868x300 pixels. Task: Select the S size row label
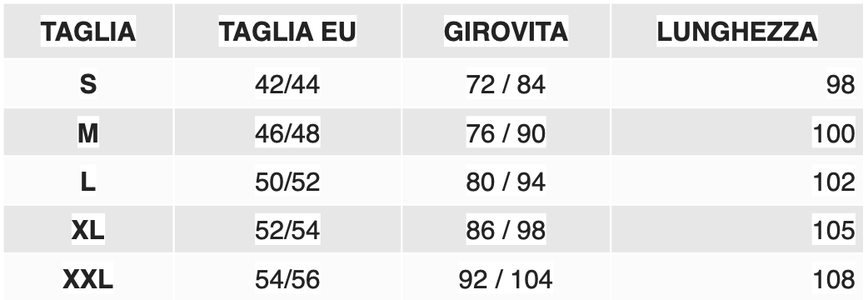point(88,85)
